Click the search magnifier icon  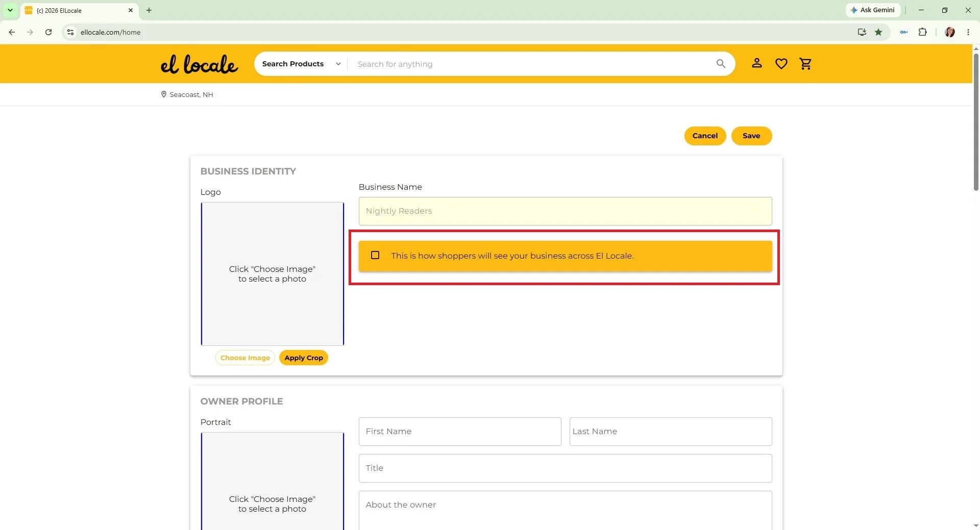(721, 64)
